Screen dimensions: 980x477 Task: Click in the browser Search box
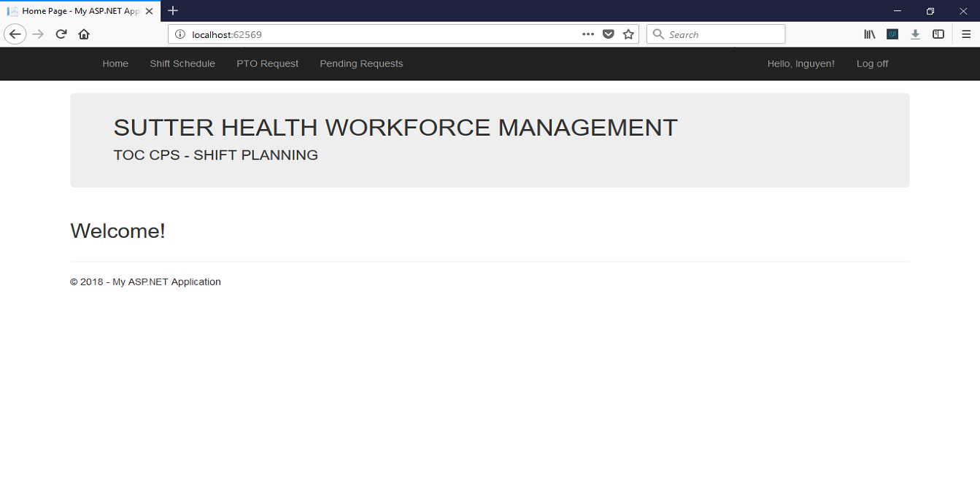pos(722,34)
